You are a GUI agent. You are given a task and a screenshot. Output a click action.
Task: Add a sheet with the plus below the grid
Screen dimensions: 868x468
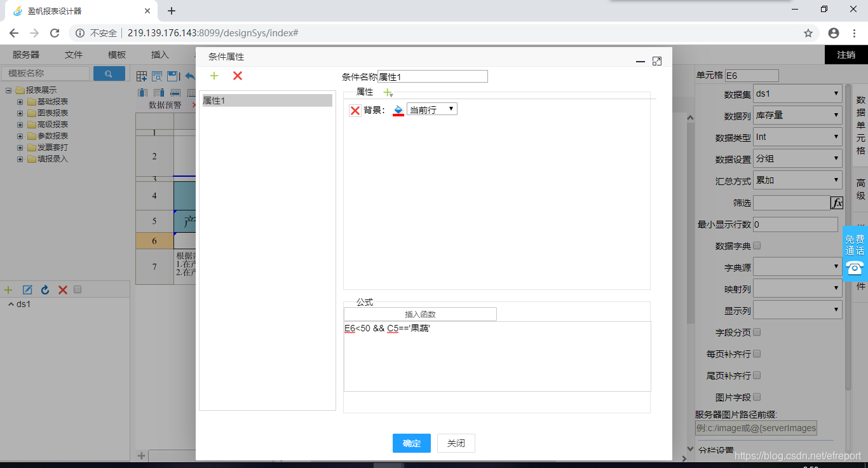point(142,456)
